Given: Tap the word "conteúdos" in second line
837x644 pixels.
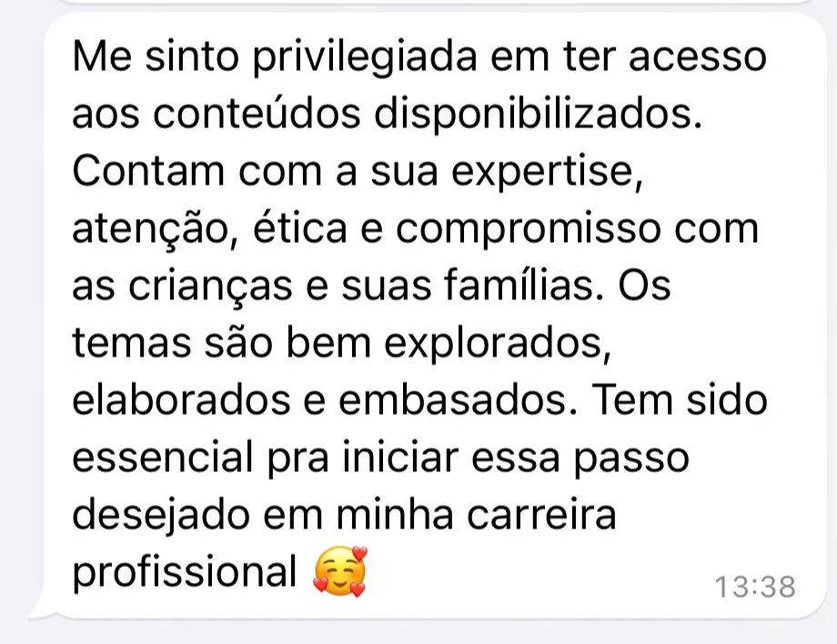Looking at the screenshot, I should tap(257, 115).
